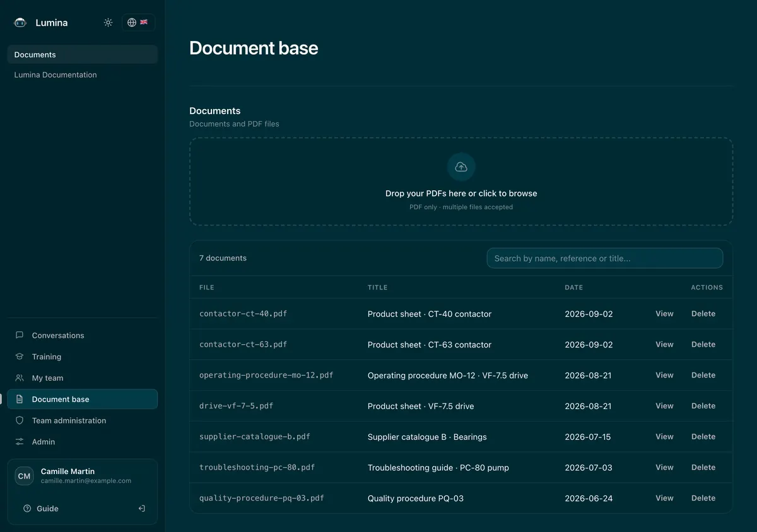Click the Lumina robot logo icon

coord(20,23)
